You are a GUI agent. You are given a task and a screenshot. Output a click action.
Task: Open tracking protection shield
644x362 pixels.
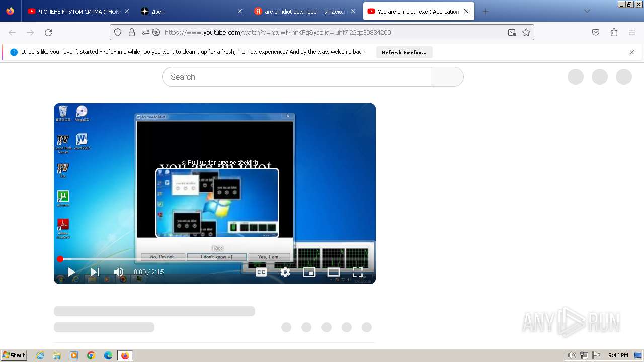click(x=118, y=32)
